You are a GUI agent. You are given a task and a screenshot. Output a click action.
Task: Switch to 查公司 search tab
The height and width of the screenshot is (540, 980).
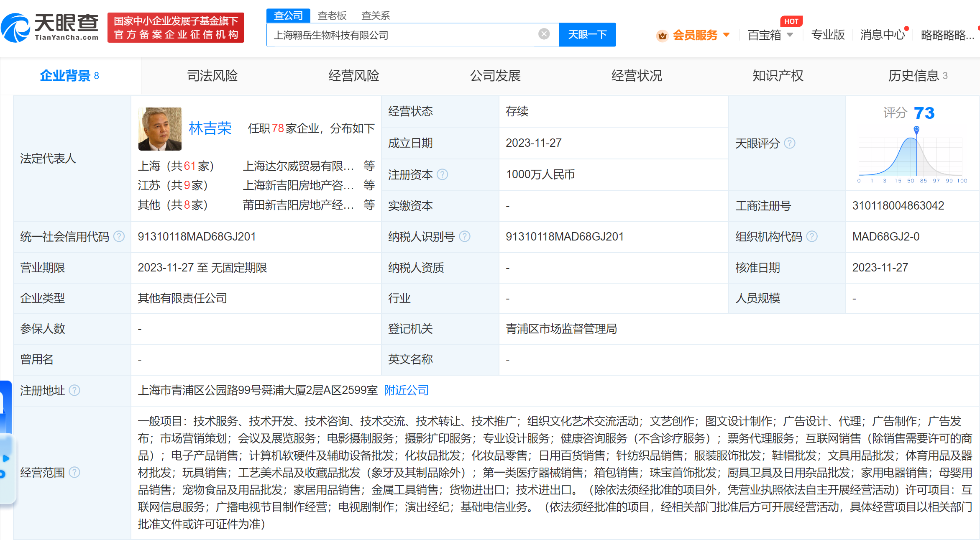tap(288, 15)
